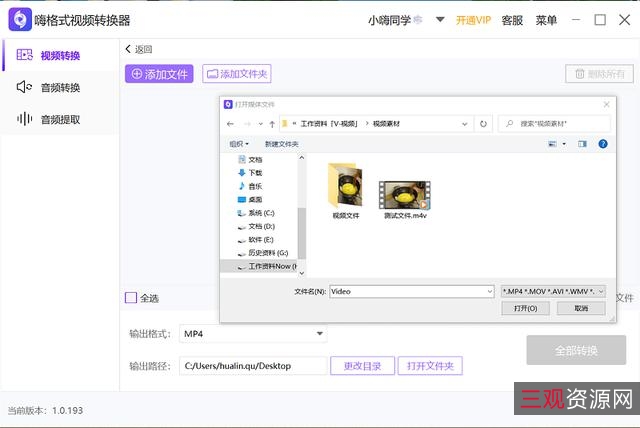Select drive 文档 (D:) in the tree
Screen dimensions: 640x428
(x=261, y=226)
